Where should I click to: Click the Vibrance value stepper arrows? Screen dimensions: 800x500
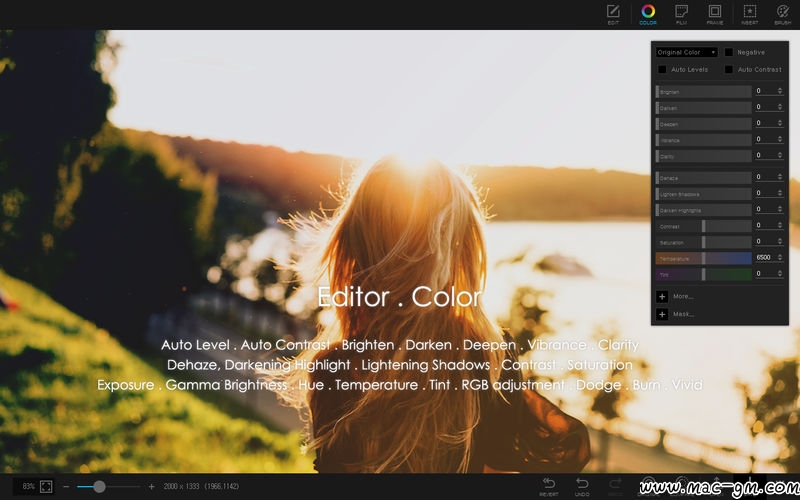point(780,139)
